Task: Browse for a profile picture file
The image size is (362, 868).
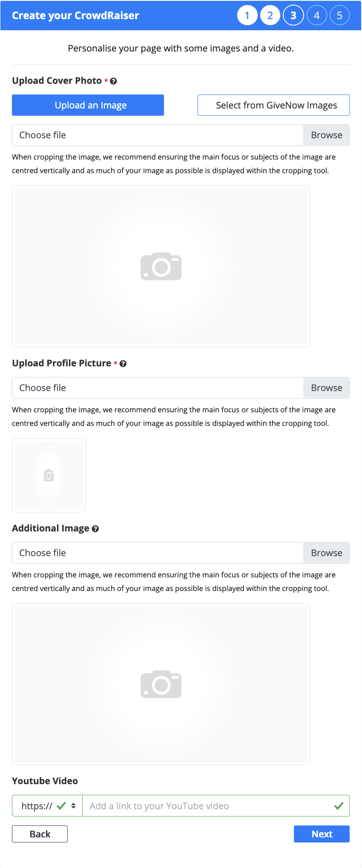Action: (x=327, y=388)
